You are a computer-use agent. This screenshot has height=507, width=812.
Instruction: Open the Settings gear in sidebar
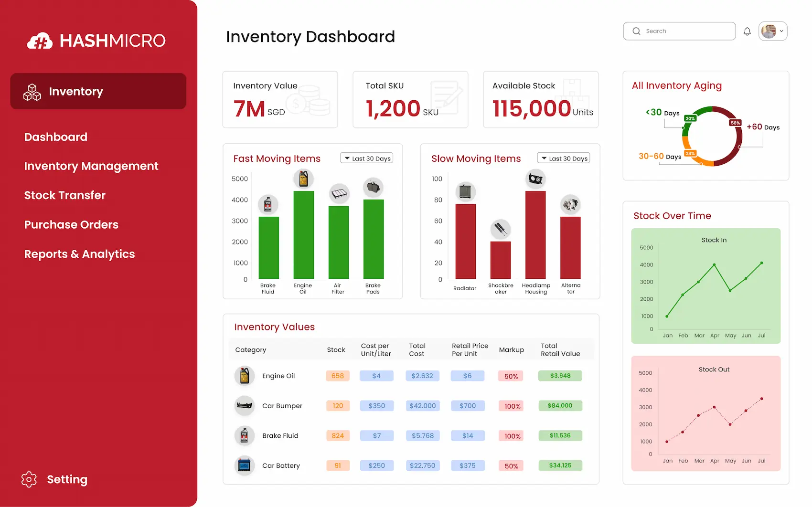click(x=29, y=479)
